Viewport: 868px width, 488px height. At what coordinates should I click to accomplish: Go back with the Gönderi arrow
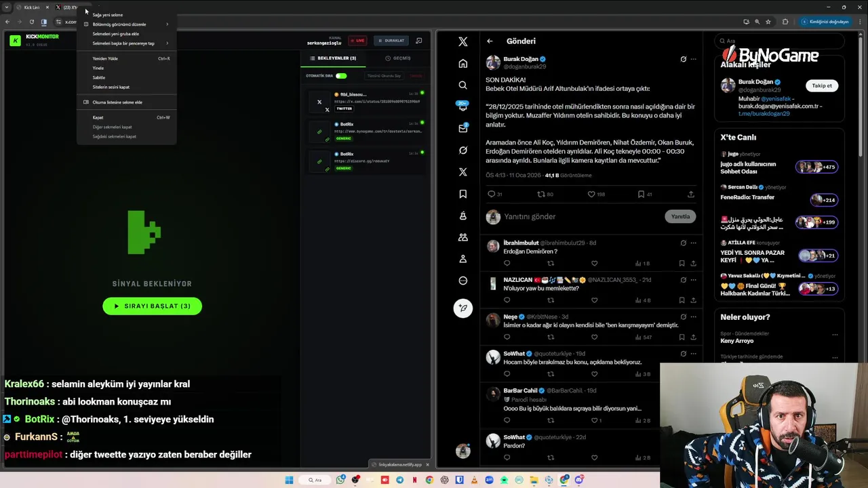(490, 41)
